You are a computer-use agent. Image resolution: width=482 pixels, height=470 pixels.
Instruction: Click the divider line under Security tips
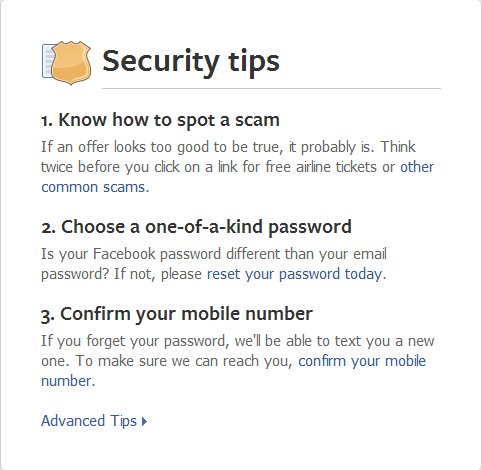tap(271, 89)
